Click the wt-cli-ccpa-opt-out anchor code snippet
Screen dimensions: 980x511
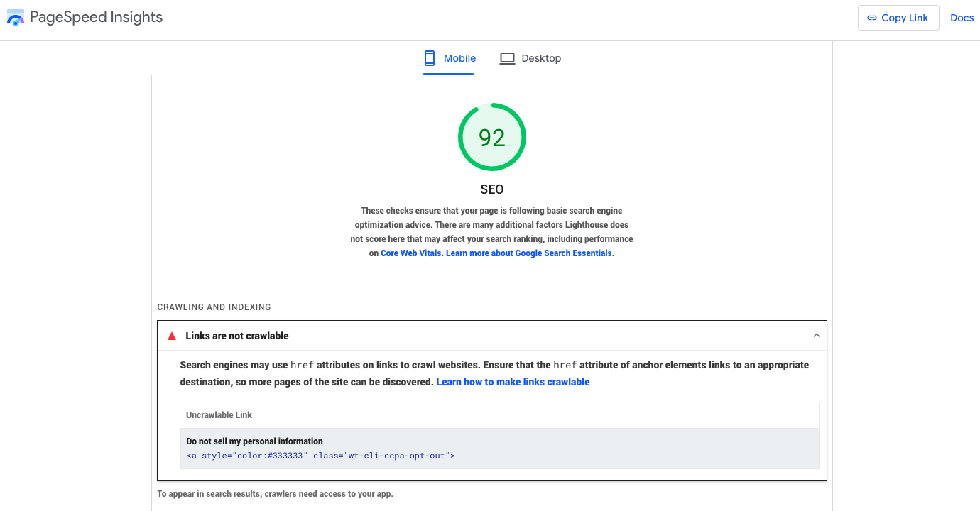click(x=320, y=456)
